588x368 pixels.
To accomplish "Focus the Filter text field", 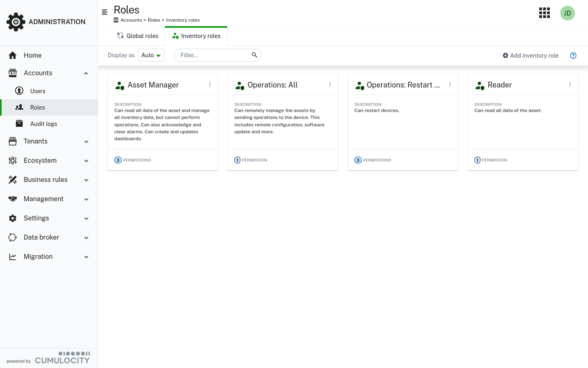I will pos(213,55).
